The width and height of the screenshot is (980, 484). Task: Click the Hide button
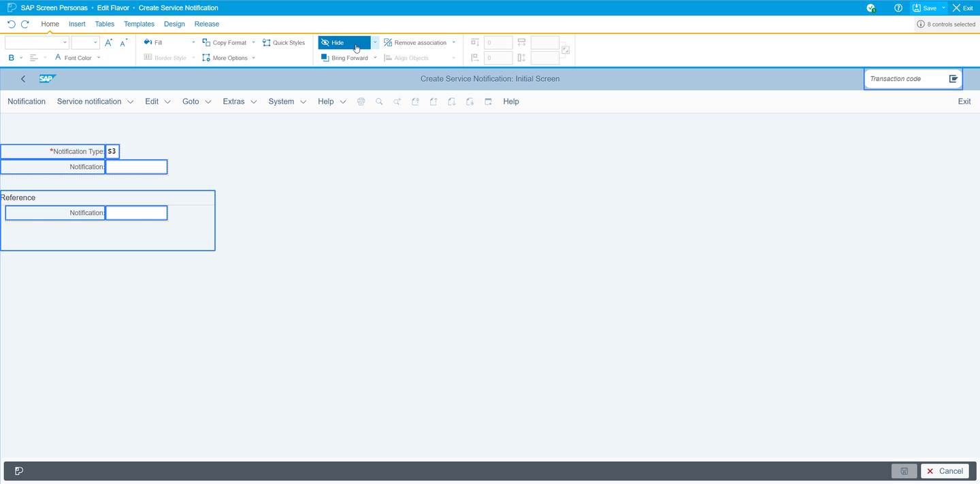click(x=344, y=42)
